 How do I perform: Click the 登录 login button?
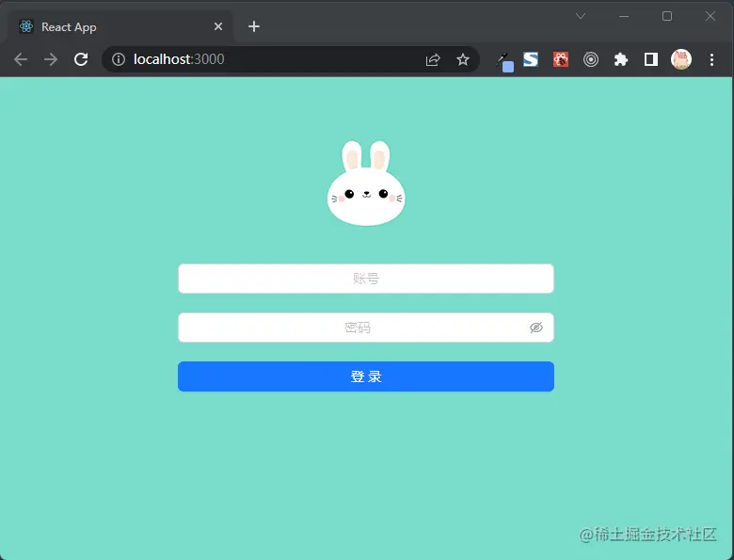(x=366, y=376)
